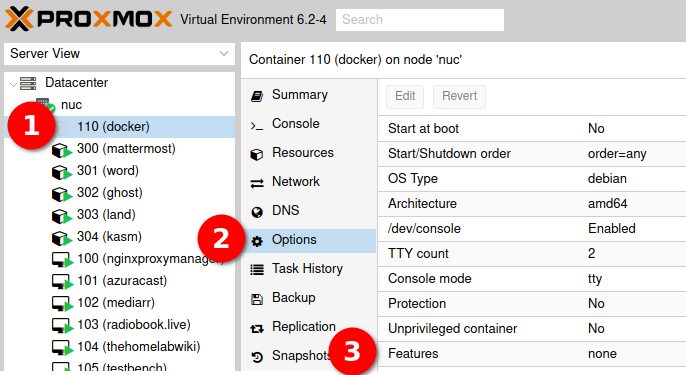
Task: Click the Edit button
Action: click(x=405, y=96)
